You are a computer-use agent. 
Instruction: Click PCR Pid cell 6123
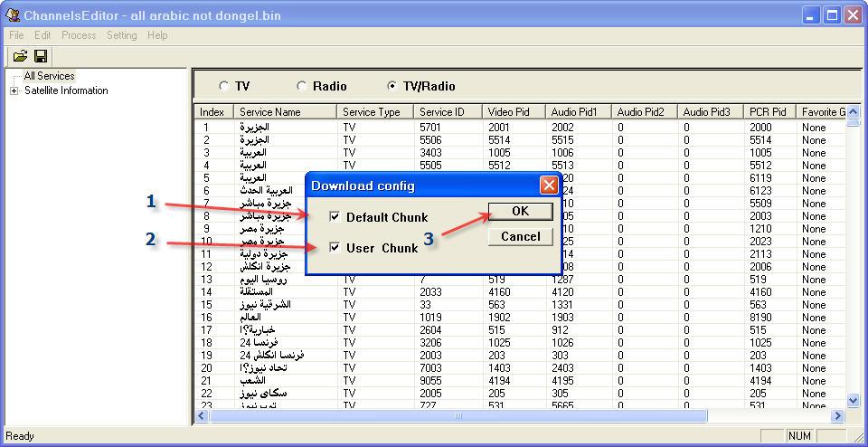tap(761, 191)
